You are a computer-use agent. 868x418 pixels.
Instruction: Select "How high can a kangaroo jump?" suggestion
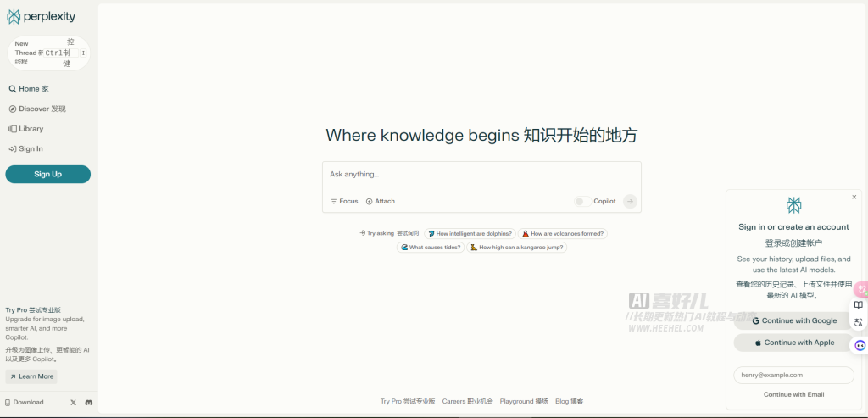[516, 248]
